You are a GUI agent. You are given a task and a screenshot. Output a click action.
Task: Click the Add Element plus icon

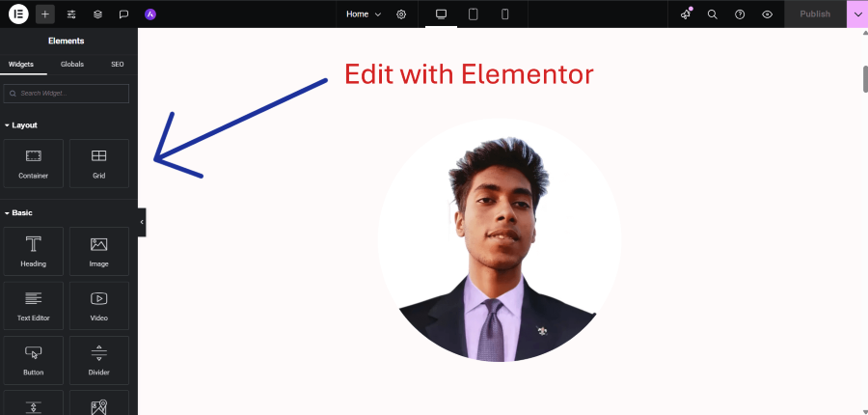(45, 14)
